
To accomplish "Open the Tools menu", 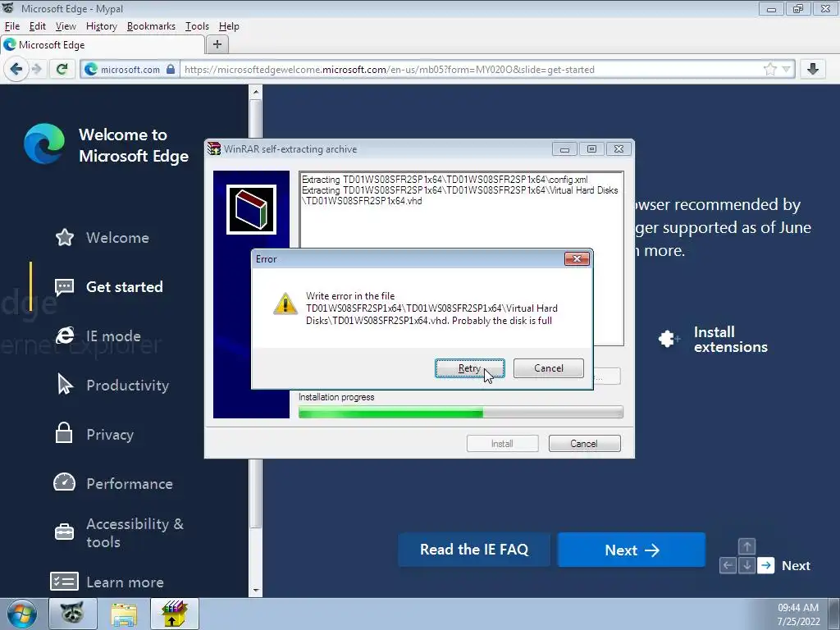I will tap(197, 26).
